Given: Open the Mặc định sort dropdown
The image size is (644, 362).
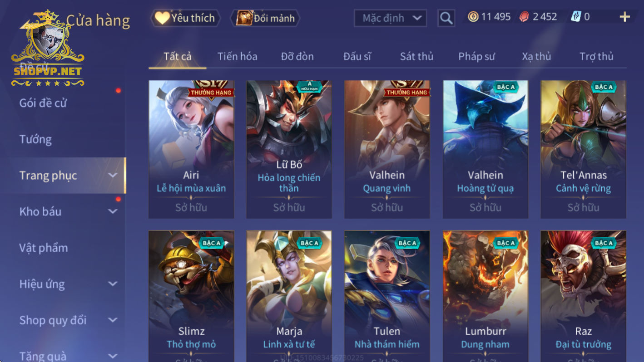Looking at the screenshot, I should pos(390,18).
